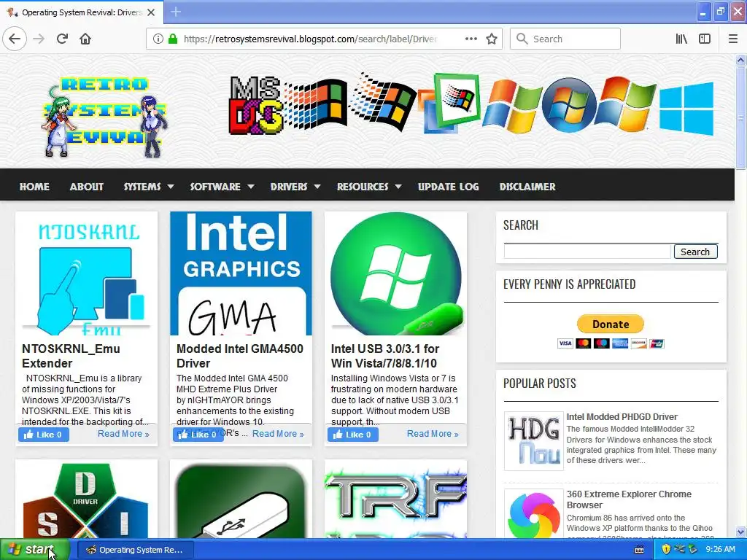Click the network connection tray icon
This screenshot has height=560, width=747.
click(x=679, y=550)
